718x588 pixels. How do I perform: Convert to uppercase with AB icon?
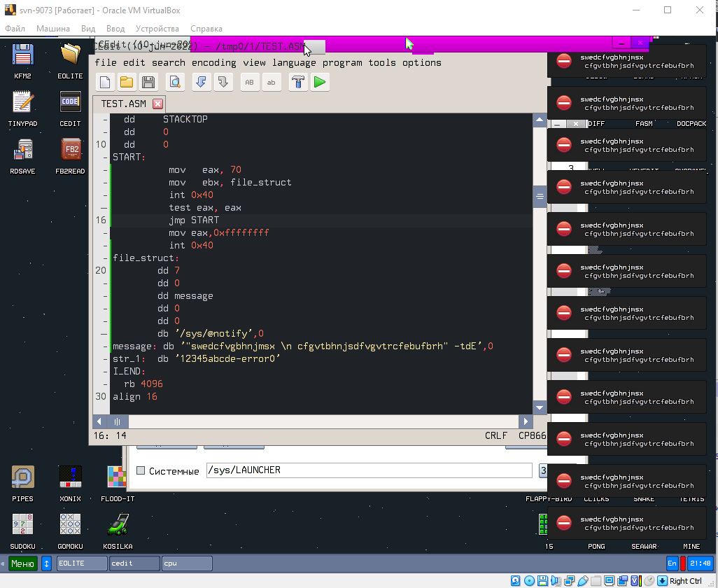tap(250, 83)
